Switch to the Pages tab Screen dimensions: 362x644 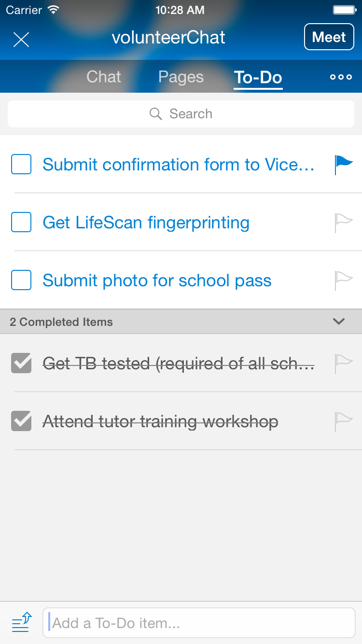click(181, 77)
